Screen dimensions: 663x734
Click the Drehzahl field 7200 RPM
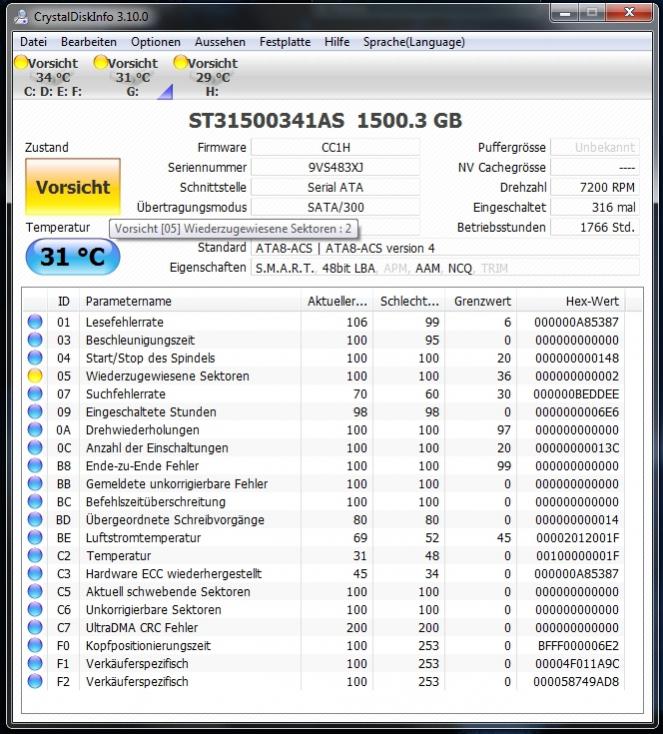point(595,187)
